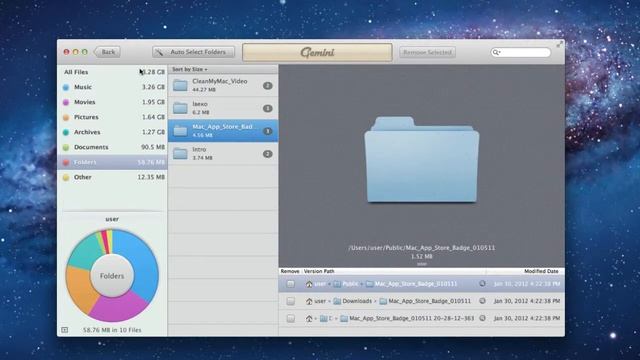Check Remove box for the 20-28-12-363 copy
640x360 pixels.
(290, 318)
